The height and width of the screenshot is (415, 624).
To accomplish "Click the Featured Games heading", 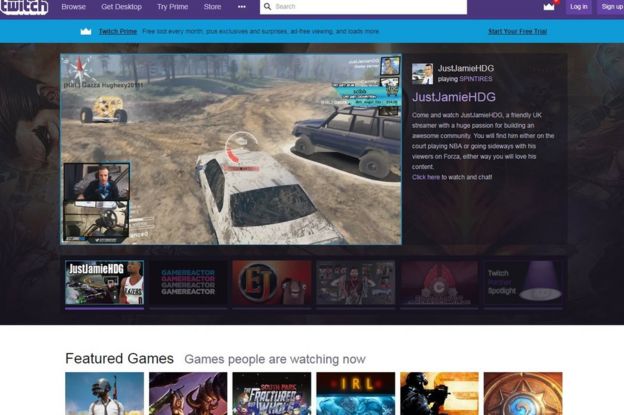I will point(119,358).
